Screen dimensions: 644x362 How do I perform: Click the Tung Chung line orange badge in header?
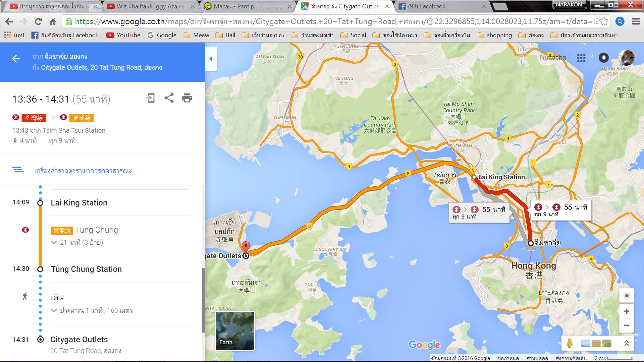click(x=82, y=118)
